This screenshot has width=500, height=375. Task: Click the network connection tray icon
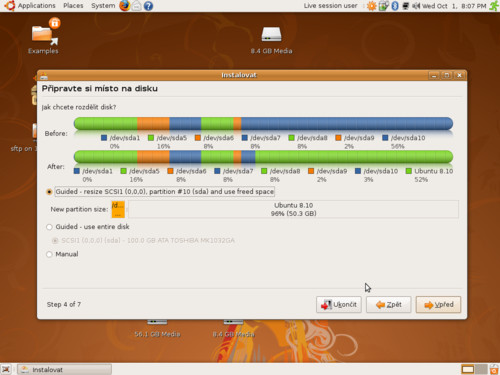coord(405,6)
